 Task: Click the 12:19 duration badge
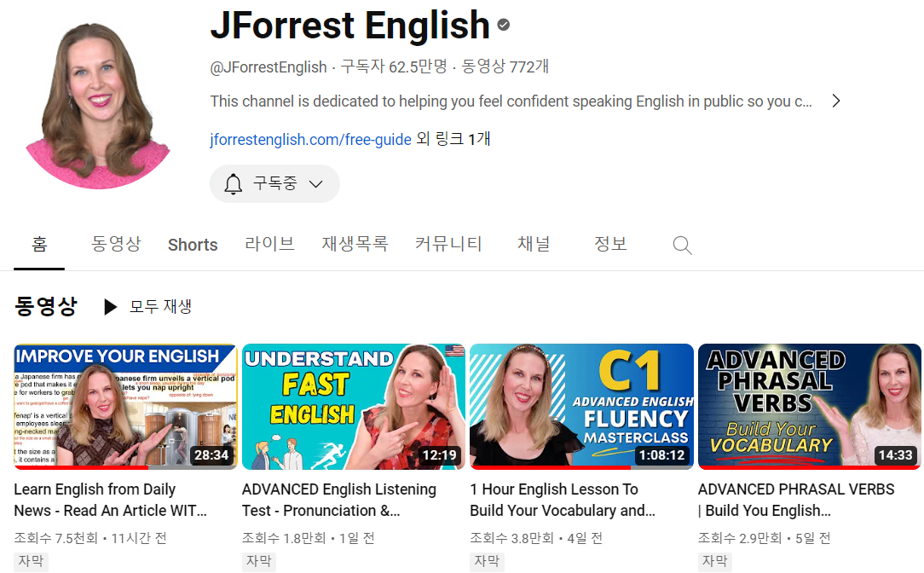point(440,455)
